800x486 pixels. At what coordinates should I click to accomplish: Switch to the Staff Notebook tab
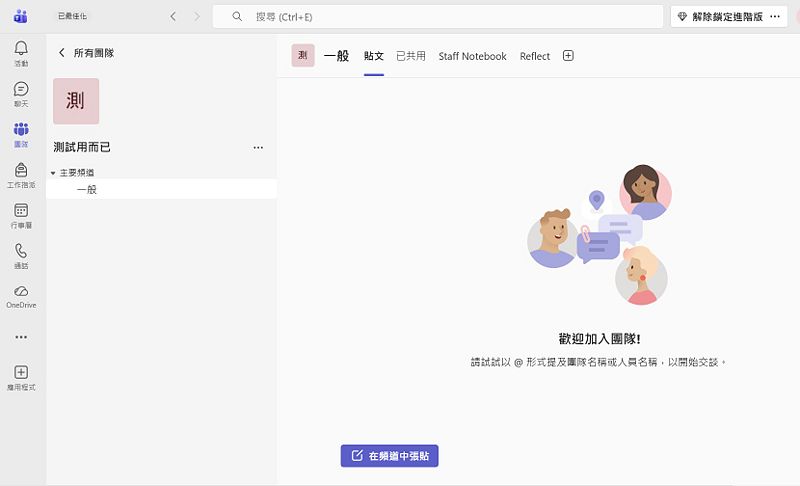click(472, 56)
